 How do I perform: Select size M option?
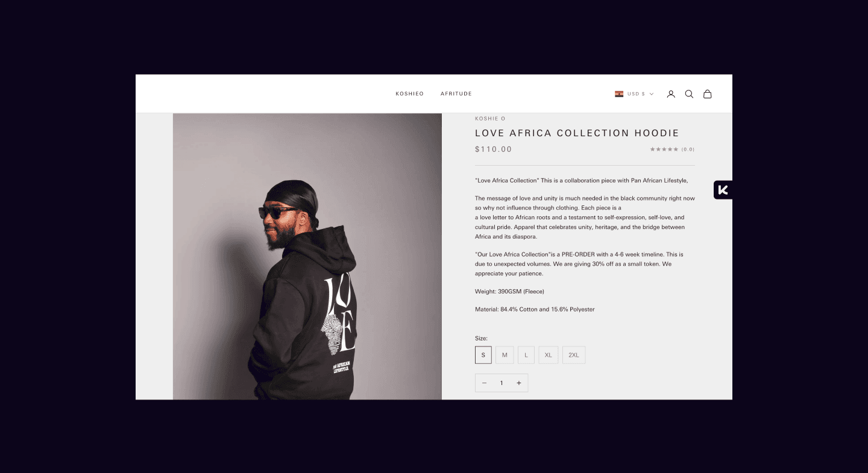505,355
